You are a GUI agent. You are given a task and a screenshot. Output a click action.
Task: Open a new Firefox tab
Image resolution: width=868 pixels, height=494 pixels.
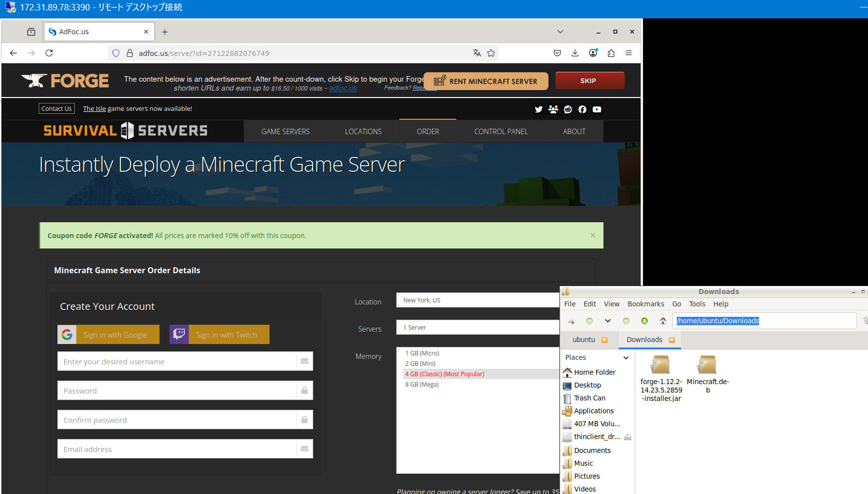[x=165, y=32]
